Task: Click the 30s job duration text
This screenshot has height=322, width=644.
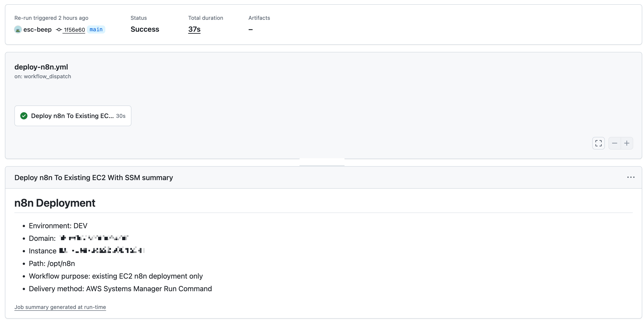Action: coord(121,116)
